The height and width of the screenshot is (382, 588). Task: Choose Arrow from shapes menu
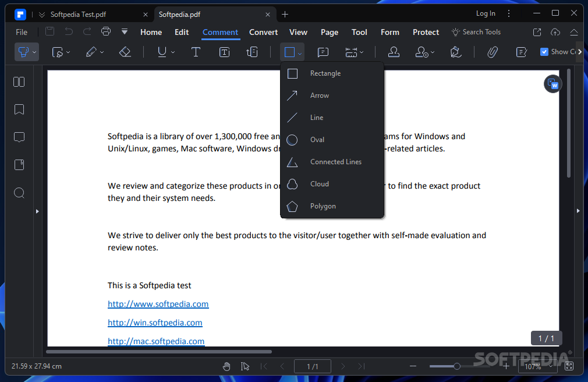pyautogui.click(x=332, y=95)
